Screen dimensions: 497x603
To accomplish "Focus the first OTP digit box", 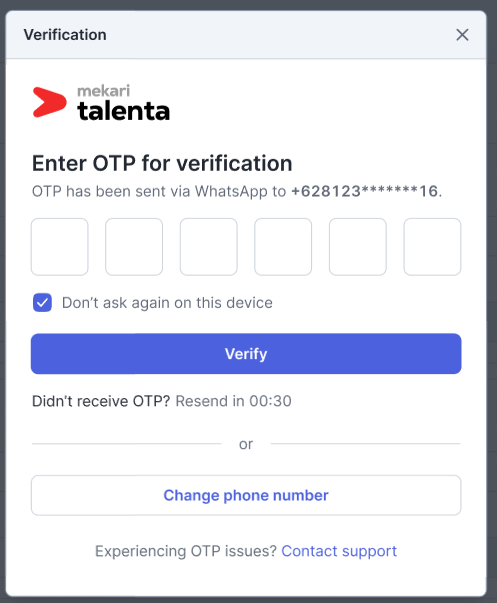I will coord(60,247).
